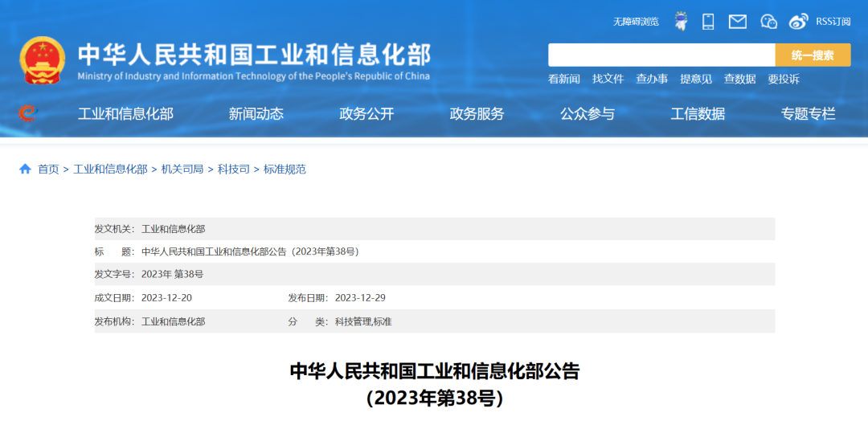Click the 无障碍浏览 link
The height and width of the screenshot is (425, 868).
[636, 22]
